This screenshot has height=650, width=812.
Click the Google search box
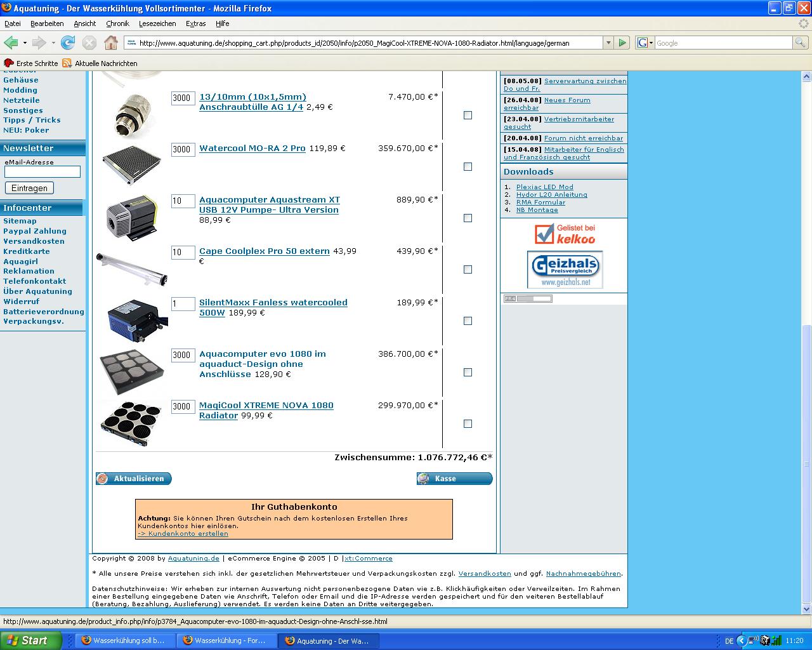pos(723,43)
